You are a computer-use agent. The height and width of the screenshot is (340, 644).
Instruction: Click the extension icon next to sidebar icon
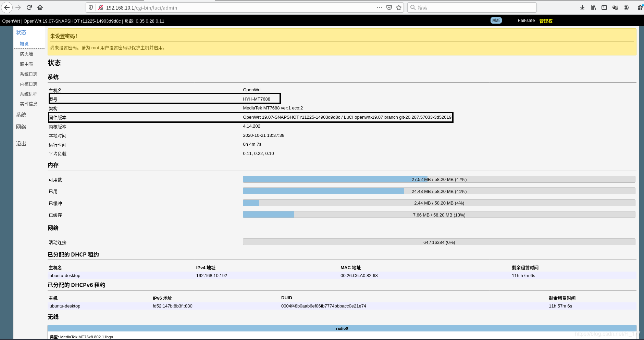coord(615,8)
